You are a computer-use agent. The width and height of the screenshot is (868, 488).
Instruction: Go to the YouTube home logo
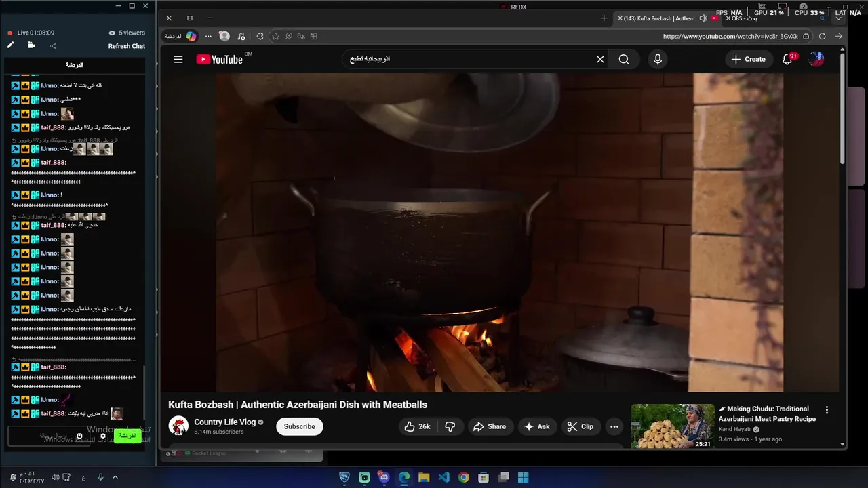[x=219, y=60]
